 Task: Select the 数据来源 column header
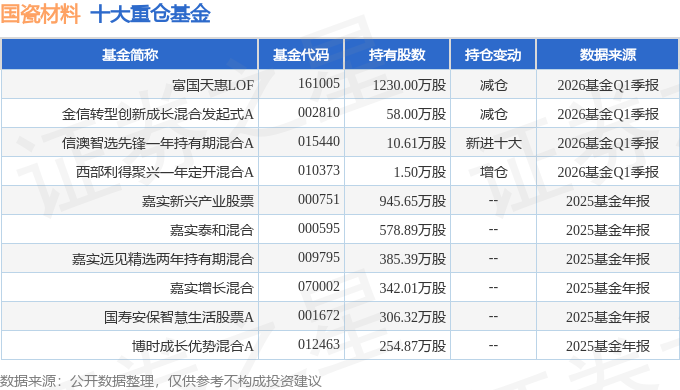click(x=608, y=55)
